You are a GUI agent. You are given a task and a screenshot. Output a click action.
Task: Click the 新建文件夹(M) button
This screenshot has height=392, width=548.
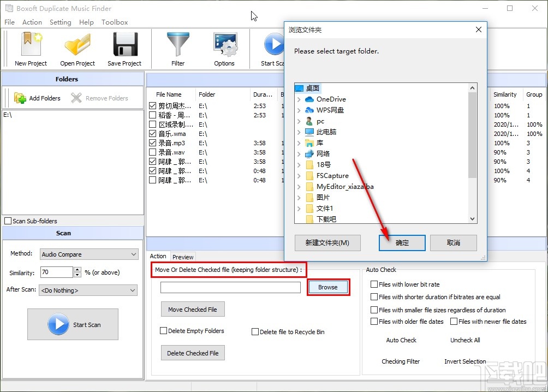(327, 243)
